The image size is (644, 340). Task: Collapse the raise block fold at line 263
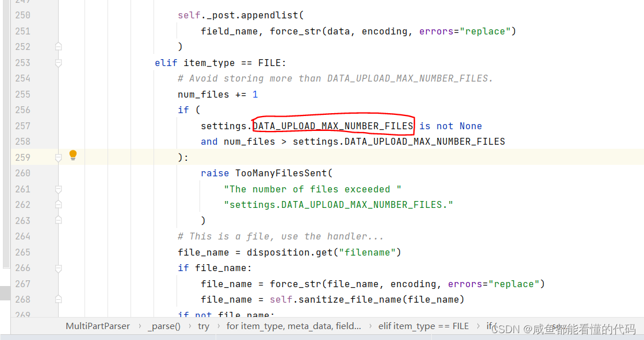pyautogui.click(x=58, y=220)
